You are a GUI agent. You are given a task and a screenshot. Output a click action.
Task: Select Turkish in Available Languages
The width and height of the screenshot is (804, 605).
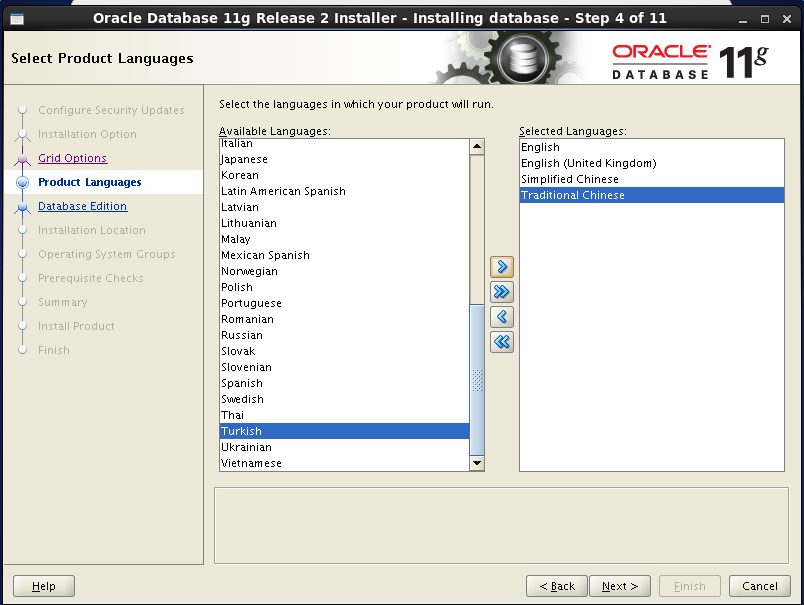point(241,431)
